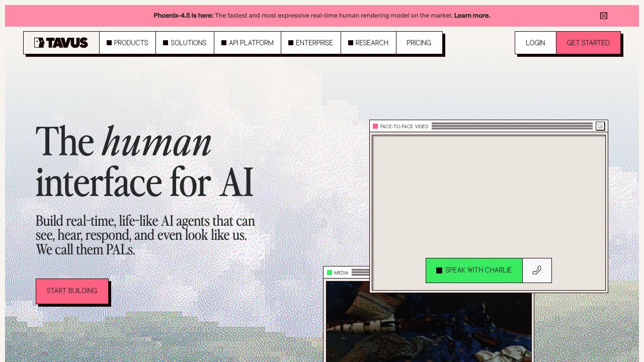Expand the Enterprise menu

tap(310, 43)
